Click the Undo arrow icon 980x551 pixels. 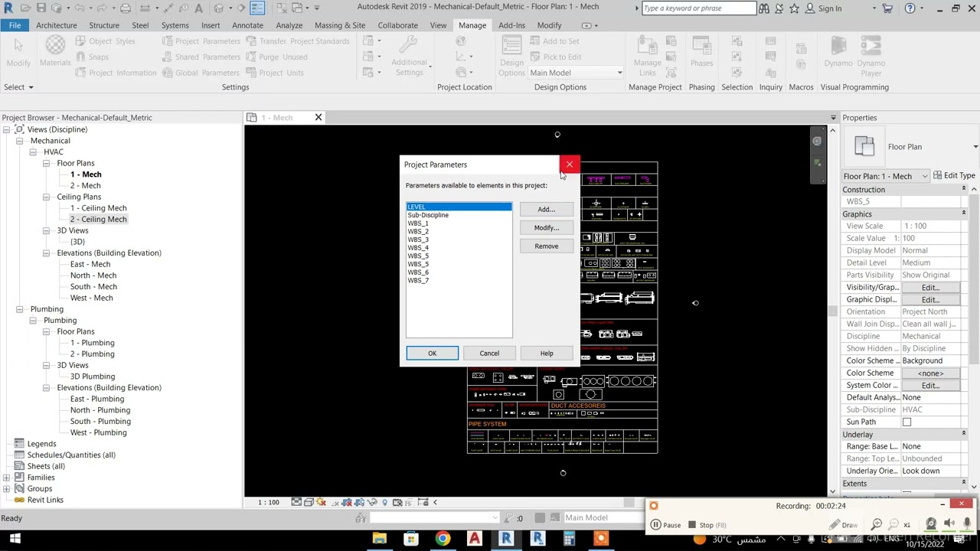78,8
